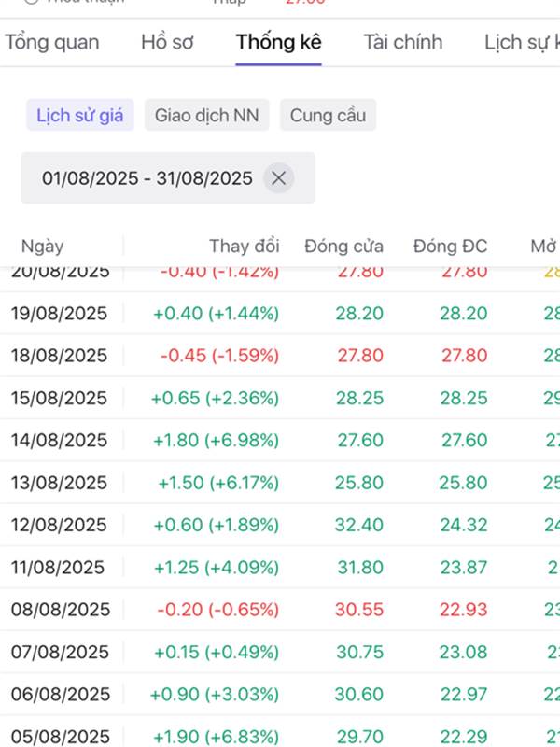The width and height of the screenshot is (560, 747).
Task: Open the Tổng quan tab
Action: pos(52,42)
